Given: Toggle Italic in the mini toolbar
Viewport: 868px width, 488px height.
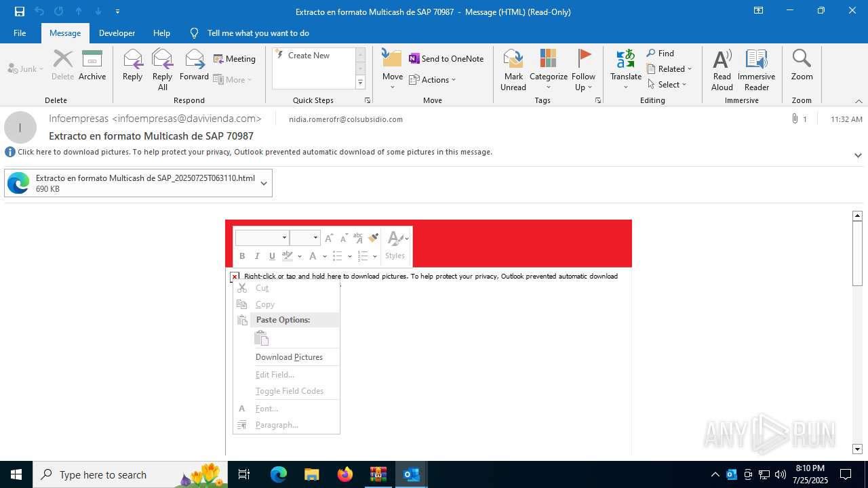Looking at the screenshot, I should (257, 256).
